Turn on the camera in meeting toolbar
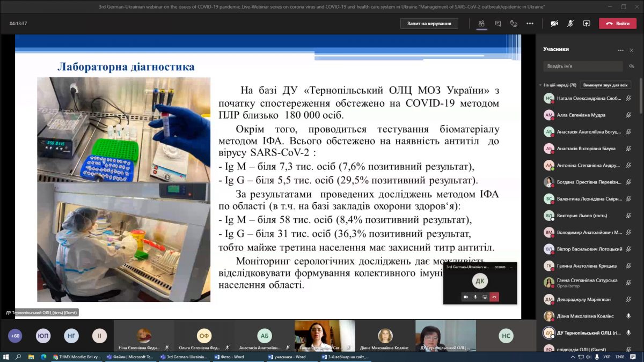The image size is (644, 362). [x=554, y=24]
